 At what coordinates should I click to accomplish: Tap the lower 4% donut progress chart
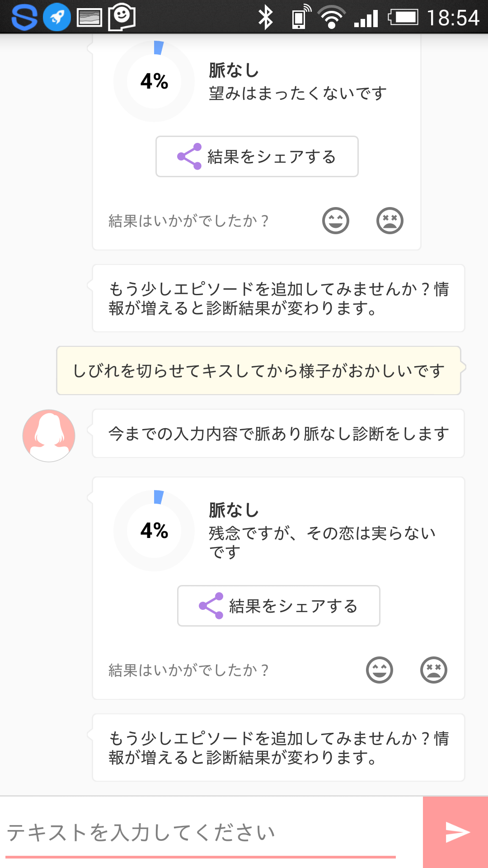click(x=154, y=531)
